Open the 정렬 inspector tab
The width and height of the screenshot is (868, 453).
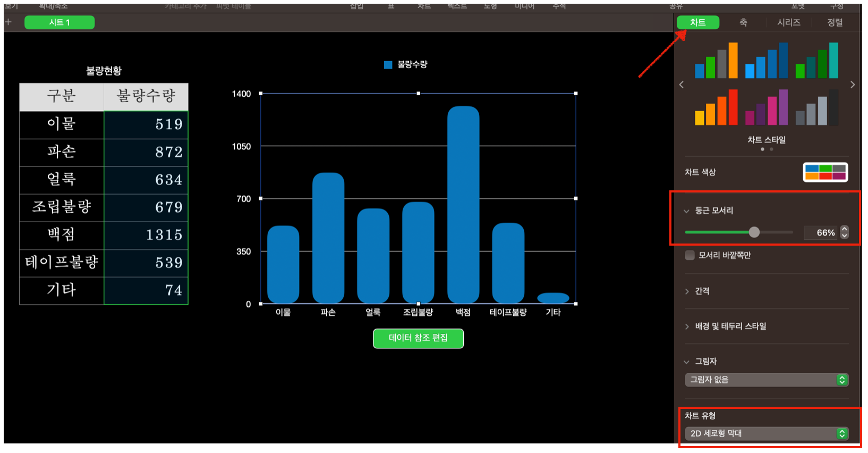click(x=835, y=22)
